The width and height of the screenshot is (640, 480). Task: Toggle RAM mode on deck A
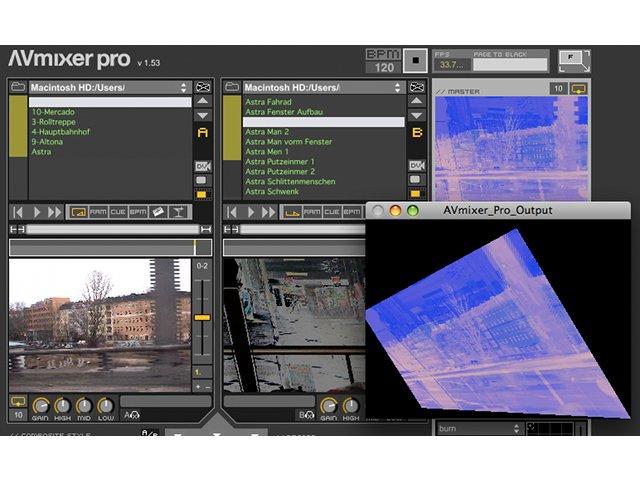(x=98, y=212)
